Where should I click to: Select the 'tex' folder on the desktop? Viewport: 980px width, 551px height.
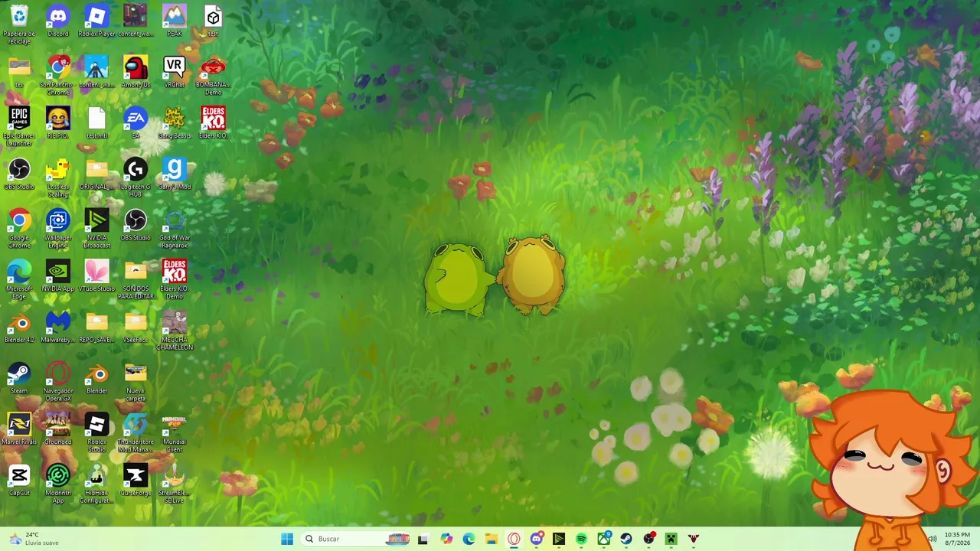click(19, 73)
